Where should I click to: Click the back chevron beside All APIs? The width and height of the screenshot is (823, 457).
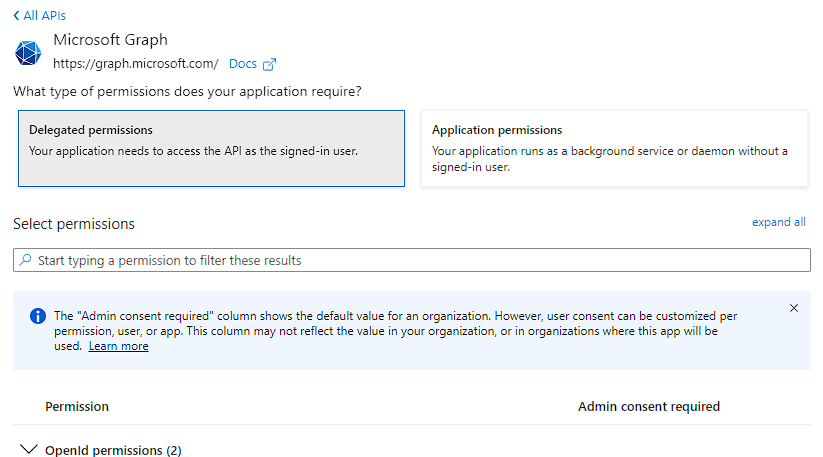coord(16,16)
